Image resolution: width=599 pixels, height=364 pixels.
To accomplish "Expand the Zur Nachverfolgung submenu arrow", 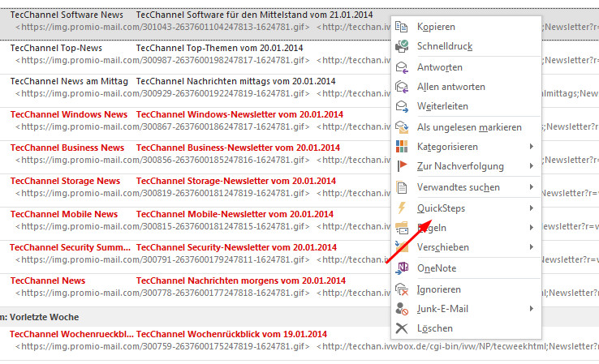I will tap(532, 166).
